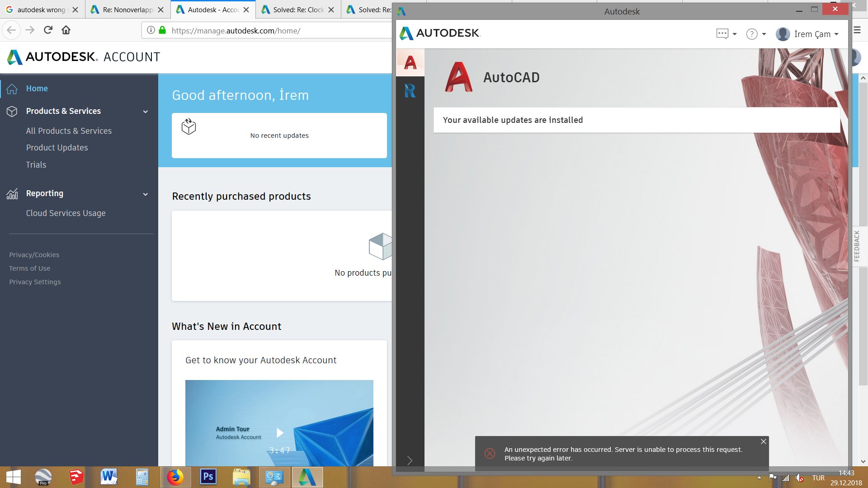The image size is (868, 488).
Task: Reload the current browser page
Action: pos(48,30)
